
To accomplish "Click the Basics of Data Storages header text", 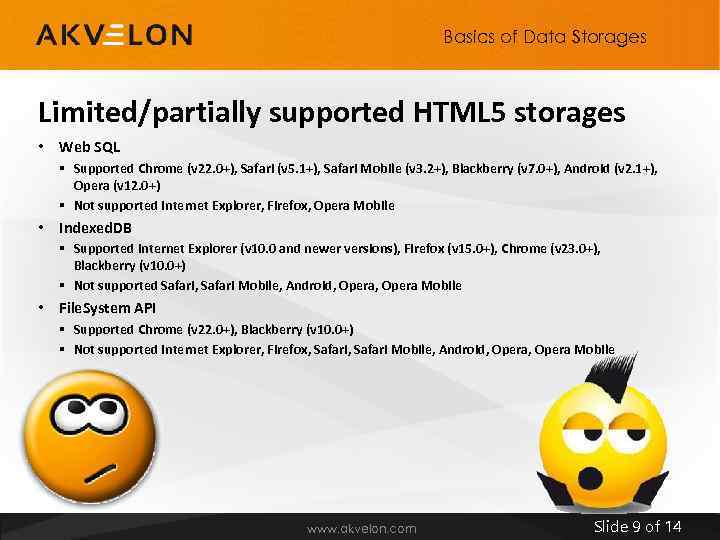I will click(545, 37).
